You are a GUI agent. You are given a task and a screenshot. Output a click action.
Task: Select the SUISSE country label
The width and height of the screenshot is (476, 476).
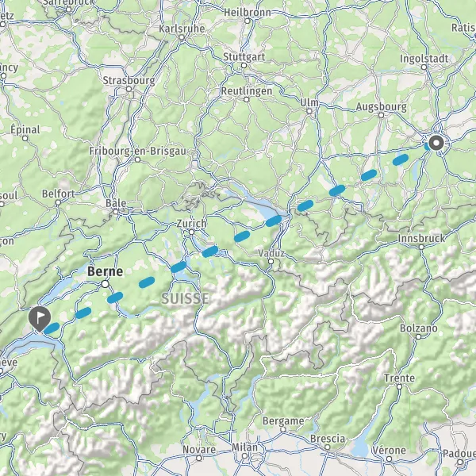185,299
